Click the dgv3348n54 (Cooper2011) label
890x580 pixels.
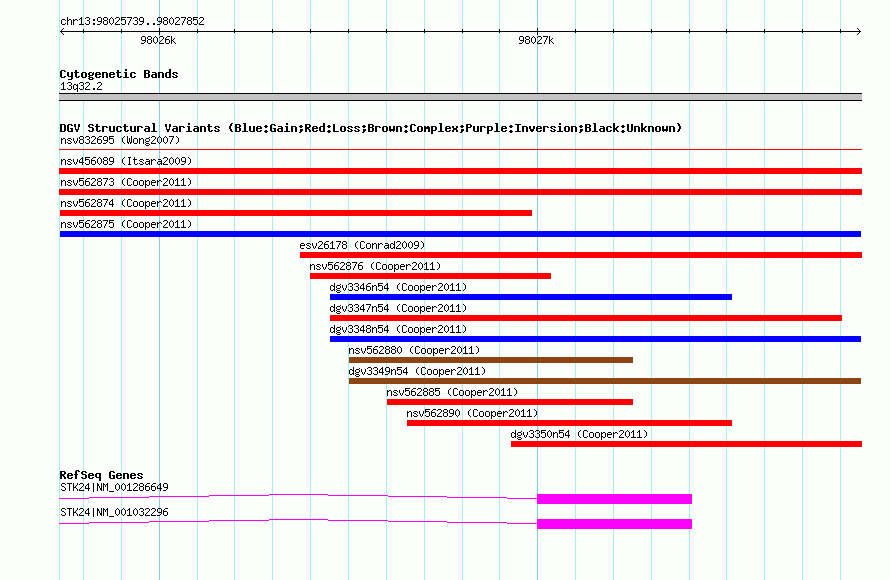tap(398, 329)
